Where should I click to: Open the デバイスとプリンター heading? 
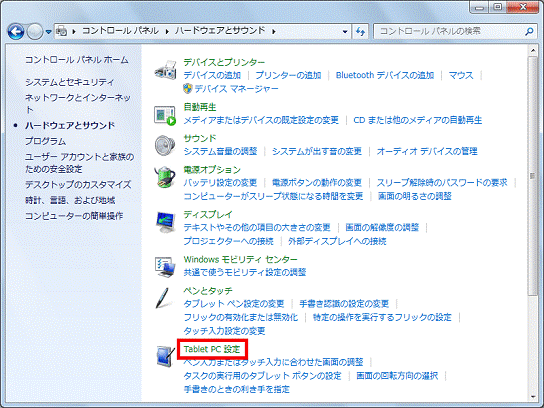tap(224, 62)
